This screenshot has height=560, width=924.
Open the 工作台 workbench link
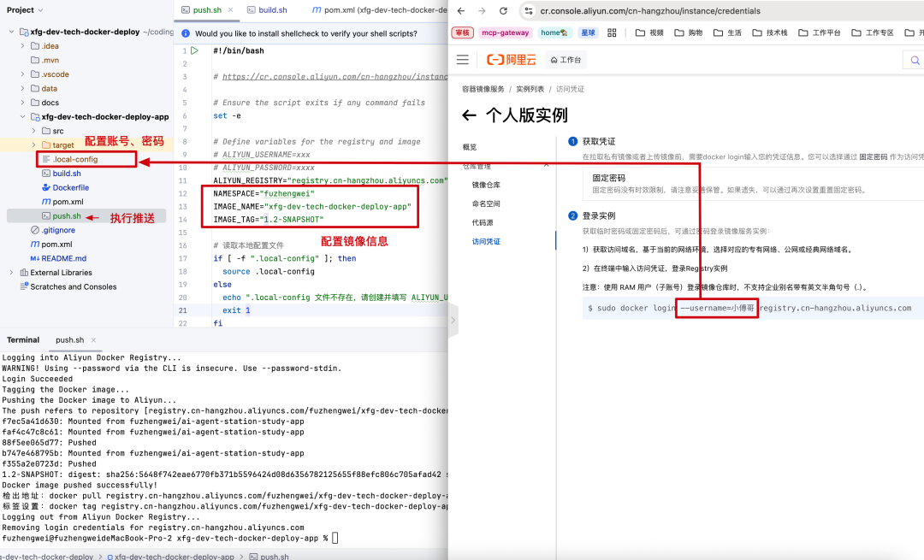point(566,60)
